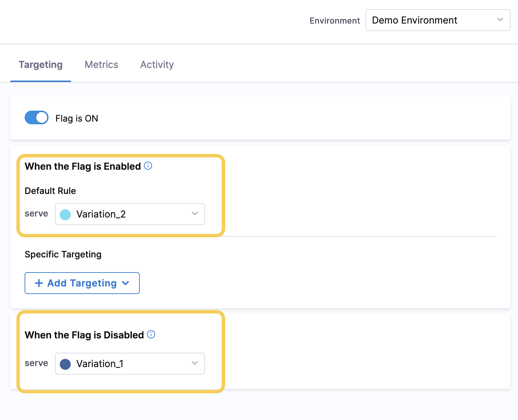Select the Variation_1 color swatch
The width and height of the screenshot is (518, 420).
click(65, 363)
